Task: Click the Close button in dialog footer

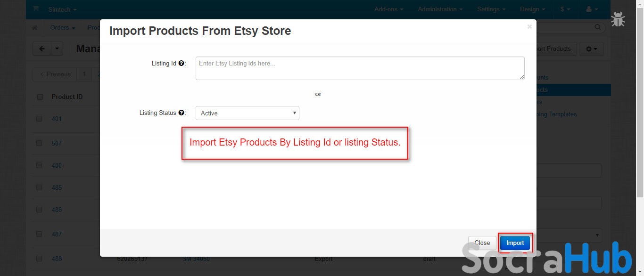Action: pyautogui.click(x=482, y=243)
